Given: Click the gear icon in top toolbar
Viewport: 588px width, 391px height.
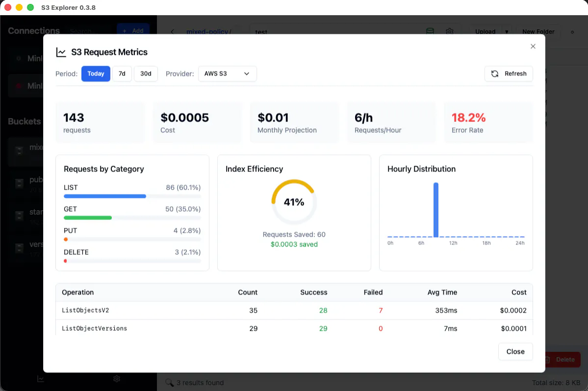Looking at the screenshot, I should pyautogui.click(x=450, y=31).
